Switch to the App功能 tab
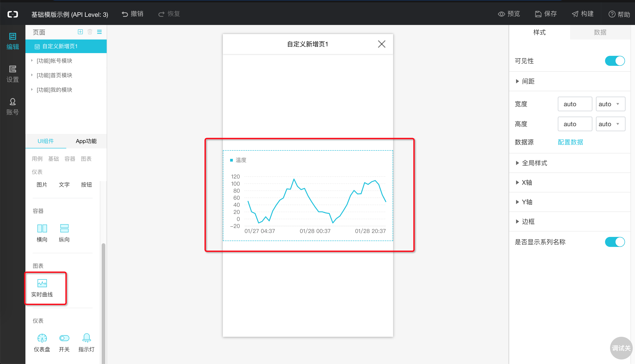Viewport: 635px width, 364px height. coord(86,141)
